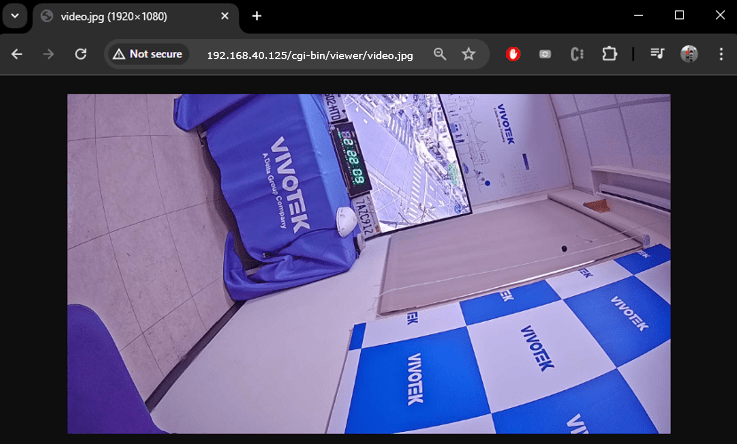The width and height of the screenshot is (737, 444).
Task: Open a new tab with plus button
Action: [x=257, y=16]
